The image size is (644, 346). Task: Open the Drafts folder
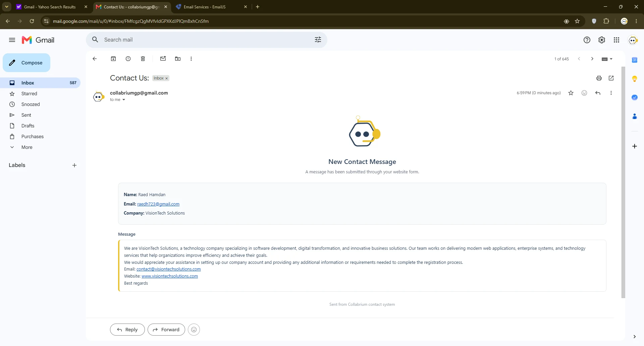[28, 126]
